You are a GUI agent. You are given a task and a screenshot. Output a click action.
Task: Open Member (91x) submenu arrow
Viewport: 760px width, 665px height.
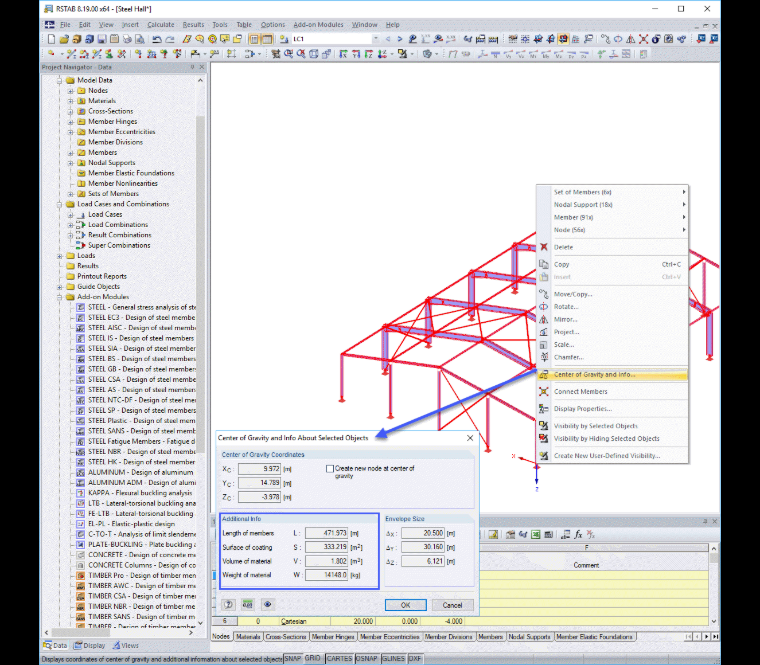[683, 217]
